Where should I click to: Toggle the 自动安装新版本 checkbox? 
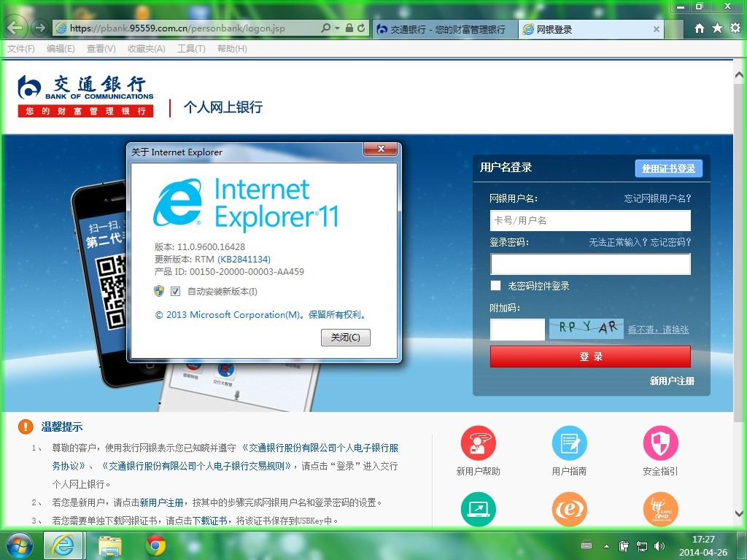click(175, 292)
